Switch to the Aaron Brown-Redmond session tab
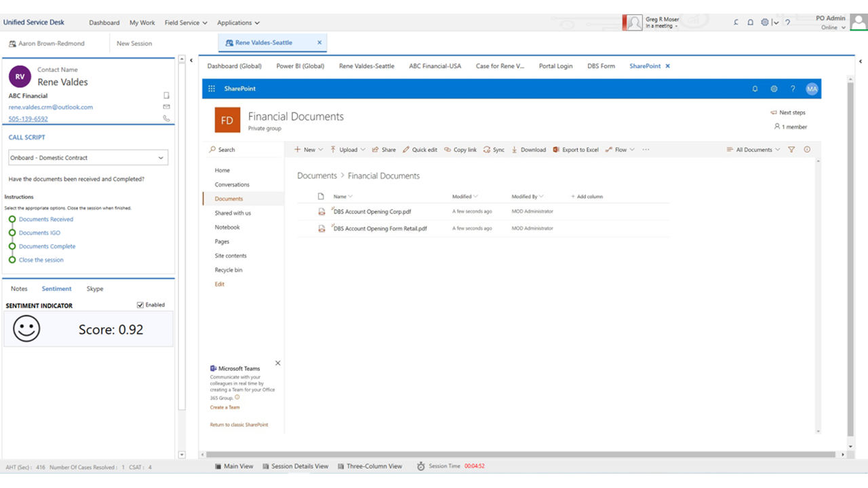The height and width of the screenshot is (488, 868). pos(52,43)
